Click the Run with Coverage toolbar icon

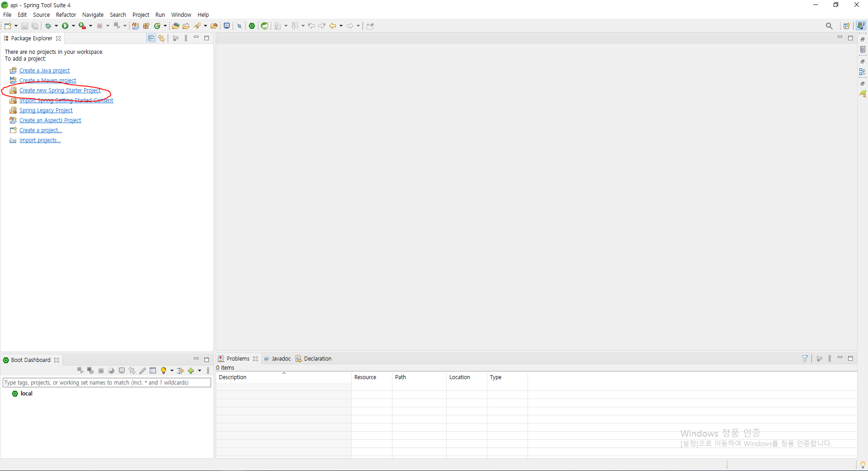(x=82, y=26)
